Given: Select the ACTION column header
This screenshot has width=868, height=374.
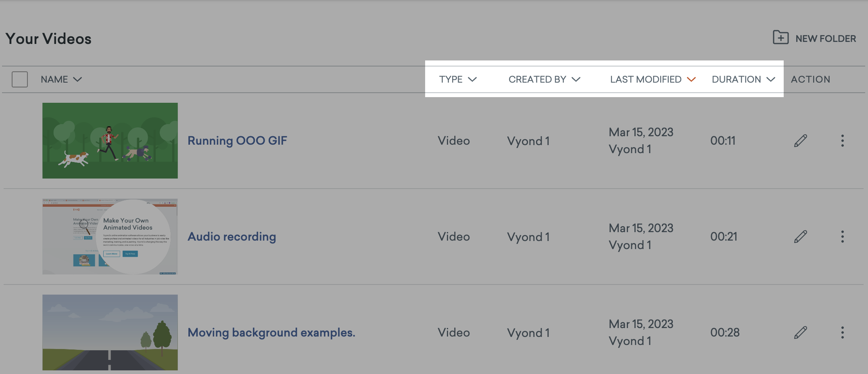Looking at the screenshot, I should pyautogui.click(x=810, y=79).
